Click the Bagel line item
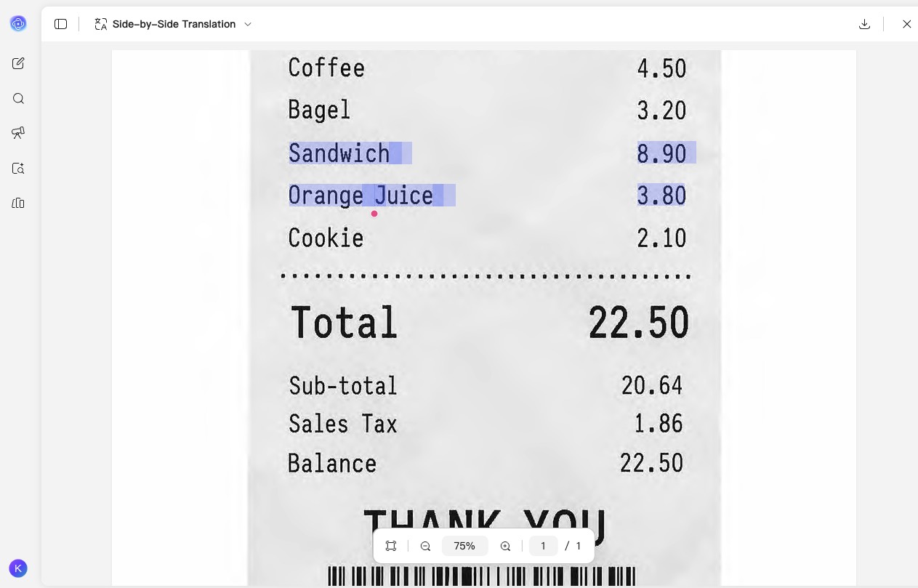Image resolution: width=918 pixels, height=588 pixels. [319, 110]
